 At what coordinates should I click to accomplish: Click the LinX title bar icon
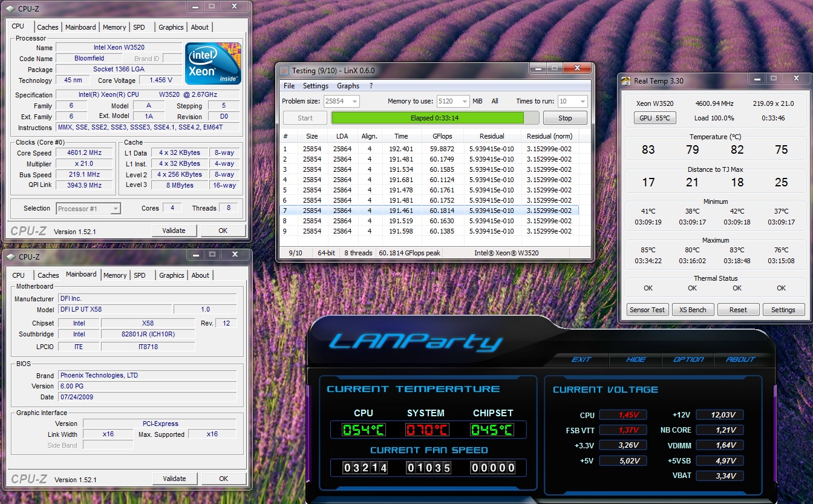(x=284, y=70)
